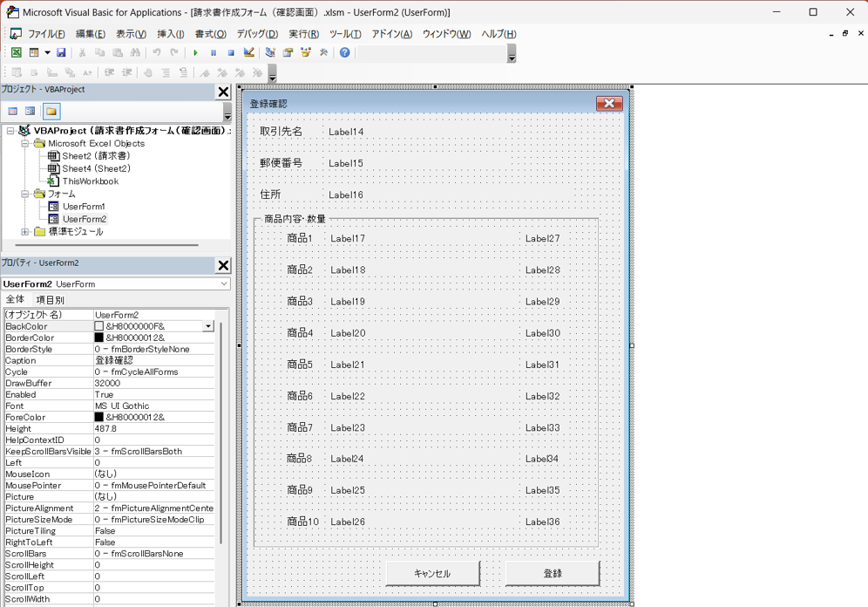Run the macro with green play icon

click(x=196, y=52)
